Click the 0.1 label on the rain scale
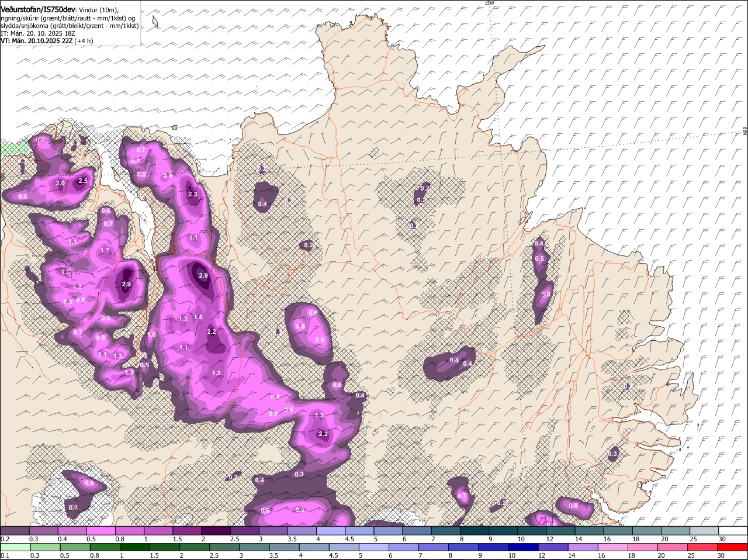This screenshot has width=748, height=560. (x=5, y=555)
